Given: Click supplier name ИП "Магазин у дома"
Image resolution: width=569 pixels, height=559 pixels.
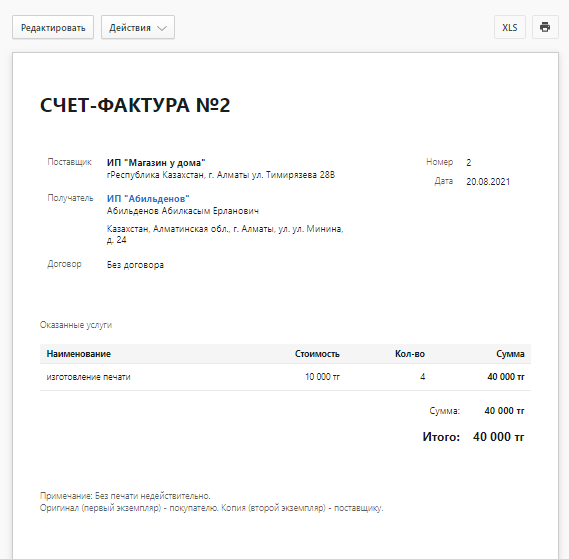Looking at the screenshot, I should 156,163.
